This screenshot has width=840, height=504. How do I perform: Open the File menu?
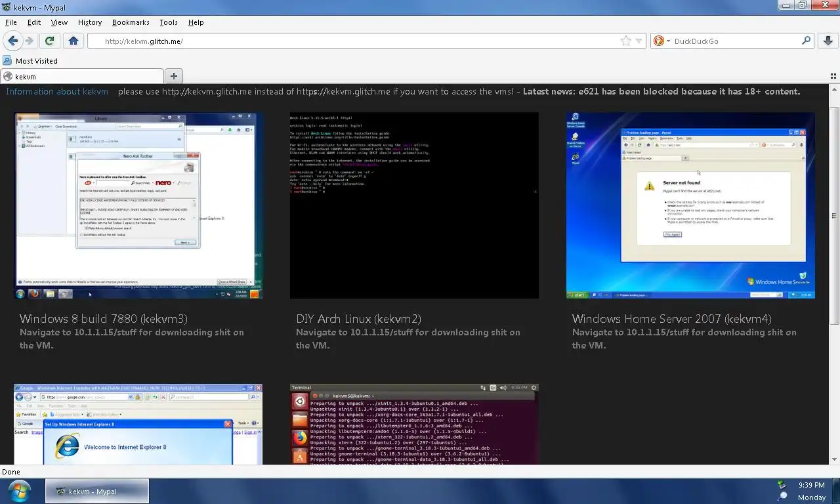pos(11,22)
